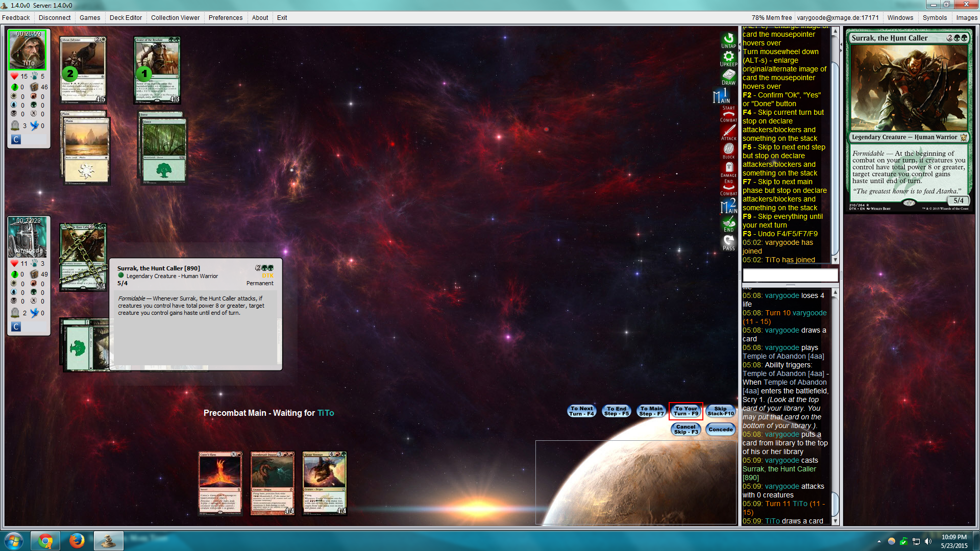Click Exit in the menu bar

pyautogui.click(x=282, y=17)
